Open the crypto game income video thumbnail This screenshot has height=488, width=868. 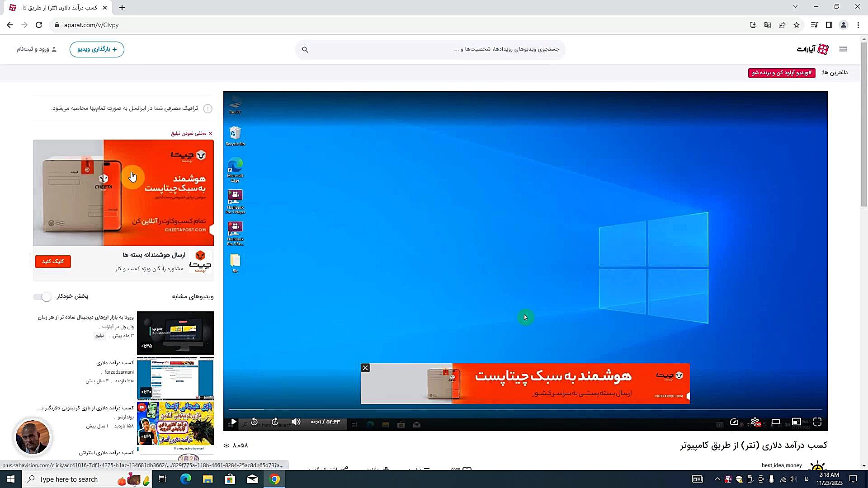pos(175,423)
